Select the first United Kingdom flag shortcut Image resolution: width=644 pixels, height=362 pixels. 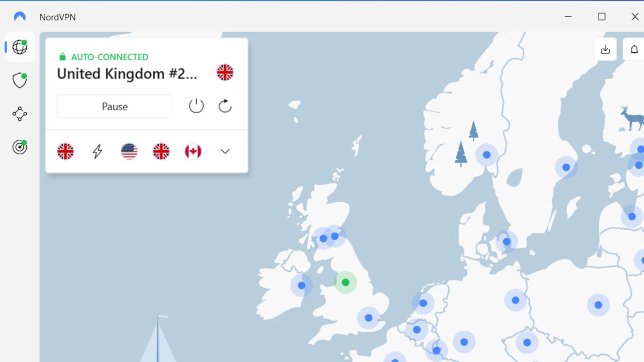pos(65,151)
